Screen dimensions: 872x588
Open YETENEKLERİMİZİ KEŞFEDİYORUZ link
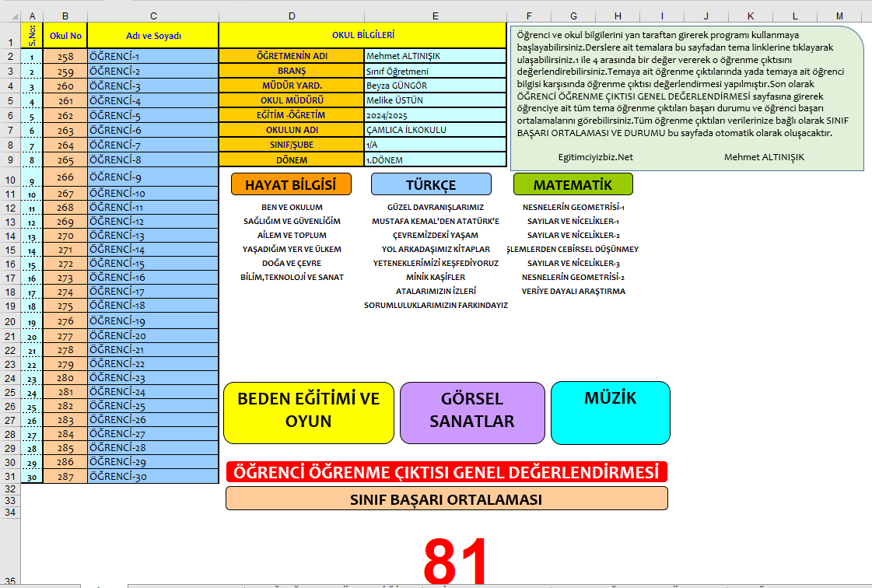pyautogui.click(x=436, y=263)
